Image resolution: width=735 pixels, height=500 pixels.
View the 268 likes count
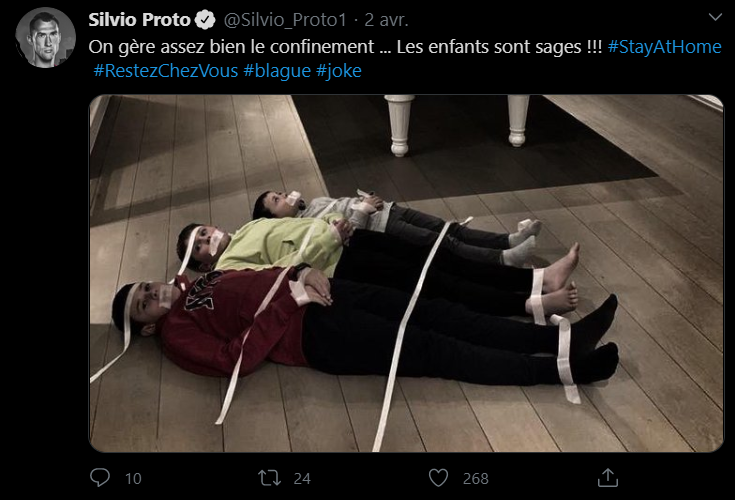(476, 478)
